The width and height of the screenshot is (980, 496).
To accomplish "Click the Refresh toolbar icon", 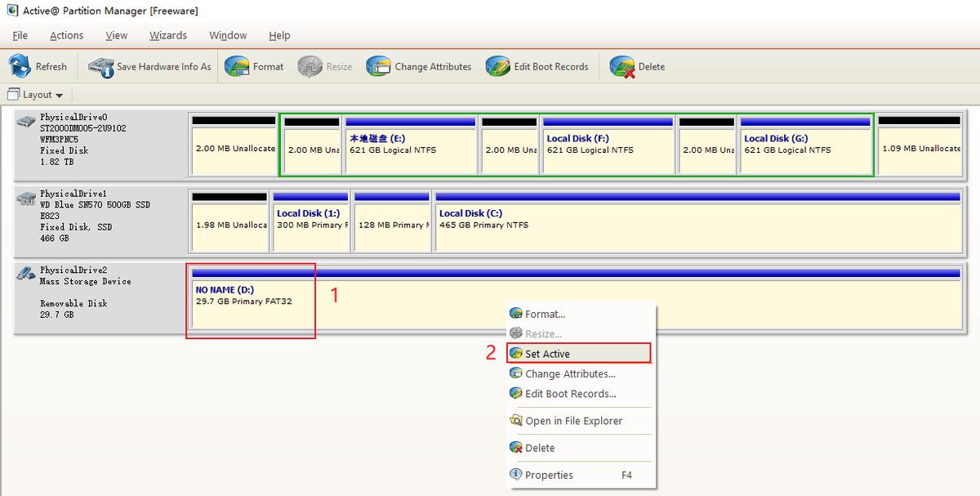I will tap(20, 66).
